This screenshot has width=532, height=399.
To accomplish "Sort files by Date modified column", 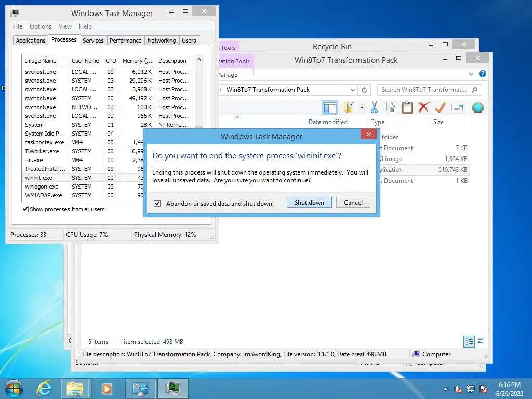I will (337, 122).
